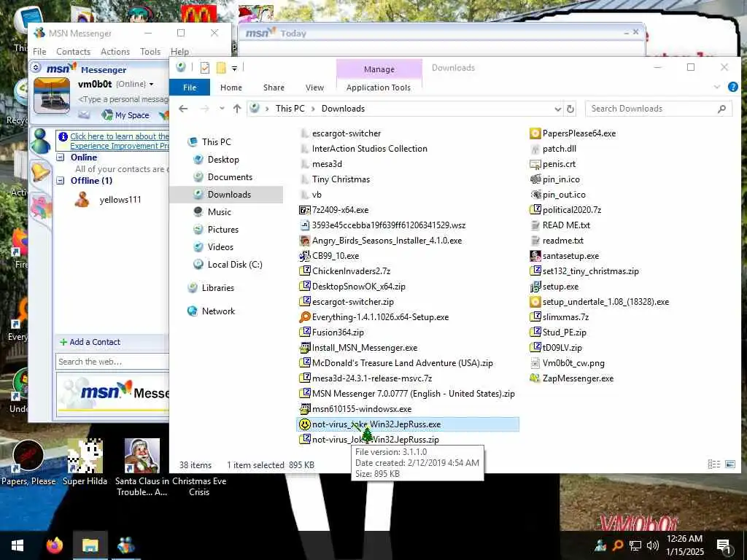Screen dimensions: 747x560
Task: Select Desktop in navigation pane
Action: pyautogui.click(x=223, y=160)
